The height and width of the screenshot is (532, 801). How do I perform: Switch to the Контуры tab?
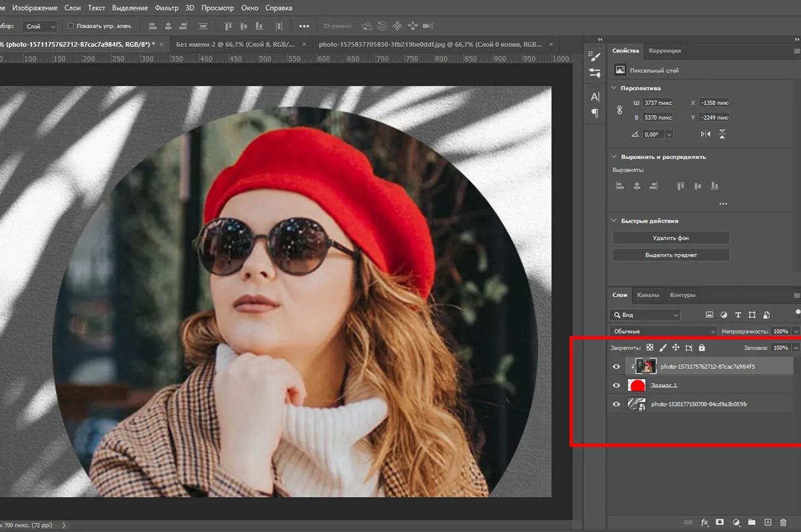tap(683, 295)
